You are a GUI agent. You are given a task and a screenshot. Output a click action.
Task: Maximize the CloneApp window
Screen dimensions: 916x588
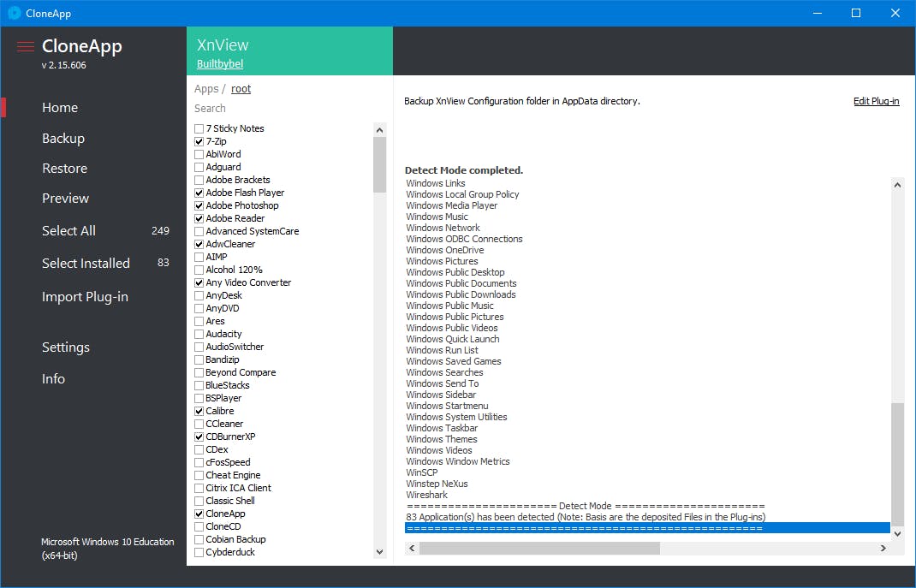coord(856,13)
